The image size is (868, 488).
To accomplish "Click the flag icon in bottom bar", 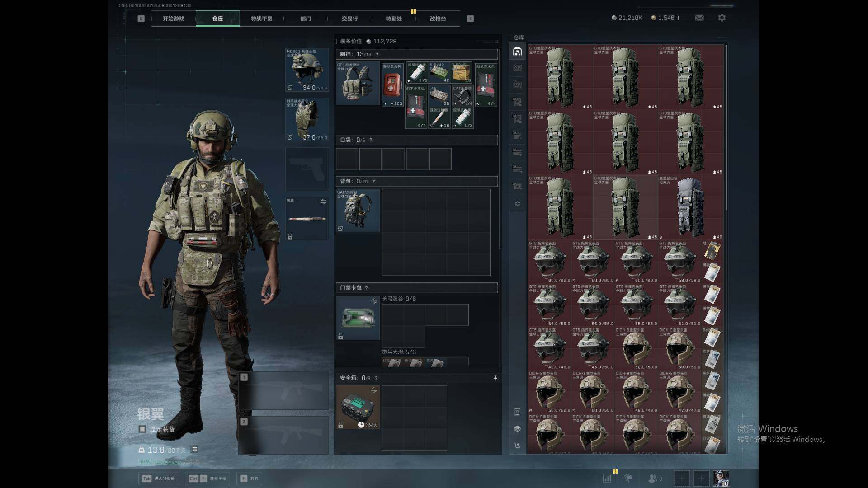I will tap(628, 478).
